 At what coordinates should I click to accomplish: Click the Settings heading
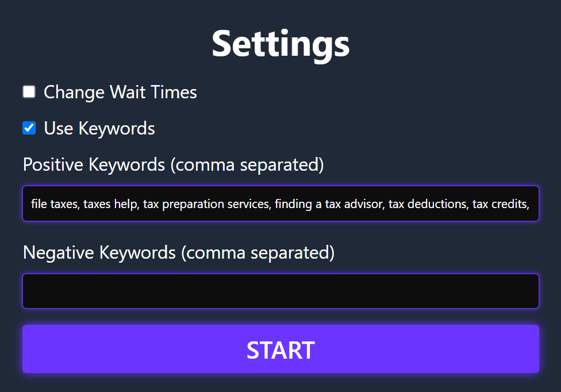(280, 44)
